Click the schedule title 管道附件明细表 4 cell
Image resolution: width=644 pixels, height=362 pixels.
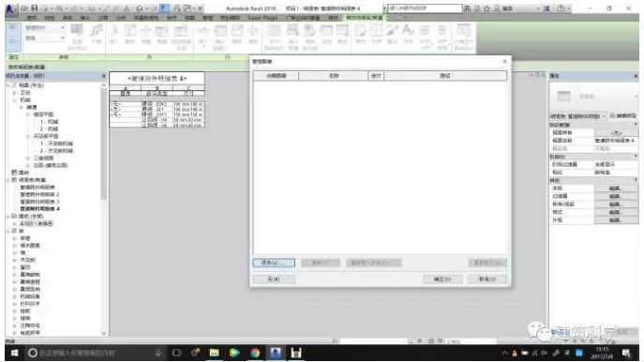pyautogui.click(x=157, y=78)
